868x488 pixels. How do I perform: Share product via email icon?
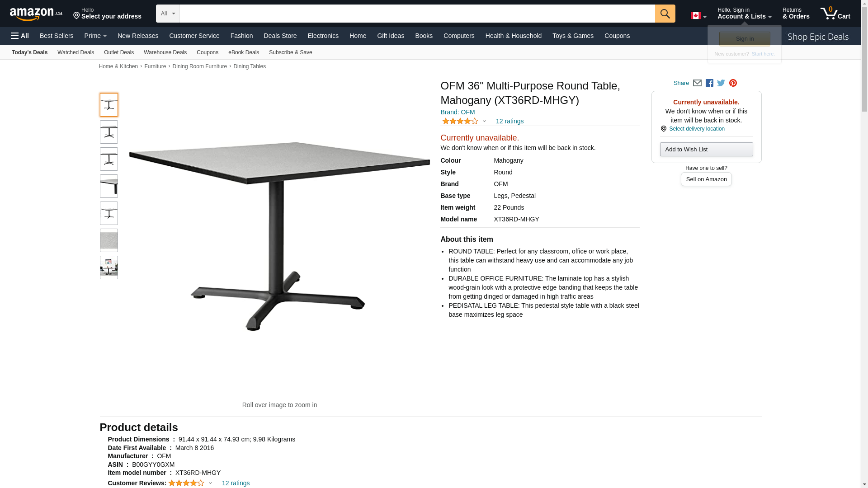point(697,83)
